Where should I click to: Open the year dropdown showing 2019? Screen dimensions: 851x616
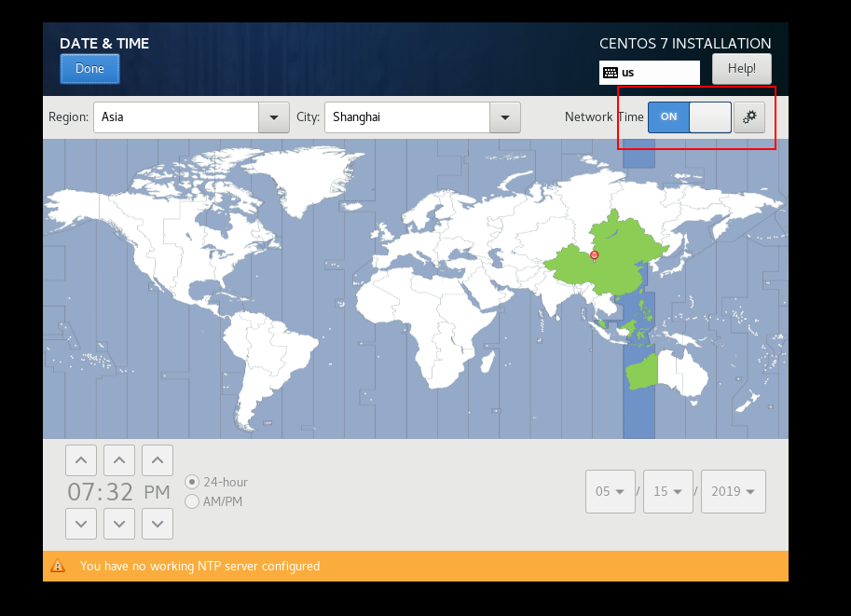pyautogui.click(x=734, y=492)
